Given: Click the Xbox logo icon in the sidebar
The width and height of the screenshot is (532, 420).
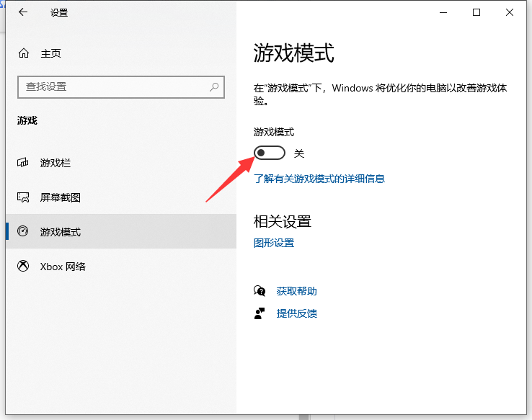Looking at the screenshot, I should click(23, 267).
